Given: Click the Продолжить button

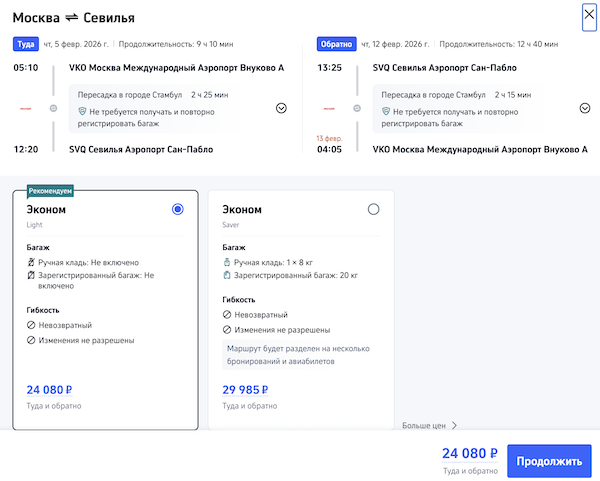Looking at the screenshot, I should pos(549,461).
